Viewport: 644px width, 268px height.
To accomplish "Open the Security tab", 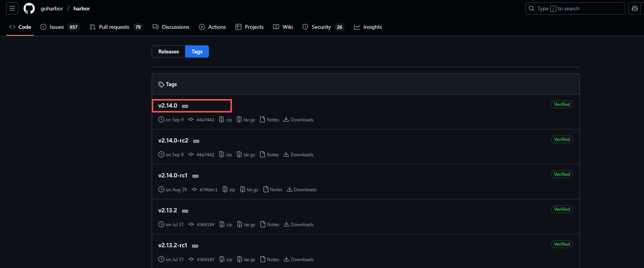I will (x=323, y=27).
